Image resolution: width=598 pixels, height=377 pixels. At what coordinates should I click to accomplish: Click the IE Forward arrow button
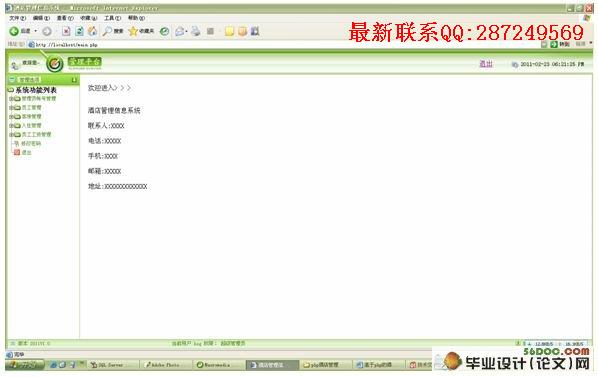click(47, 31)
